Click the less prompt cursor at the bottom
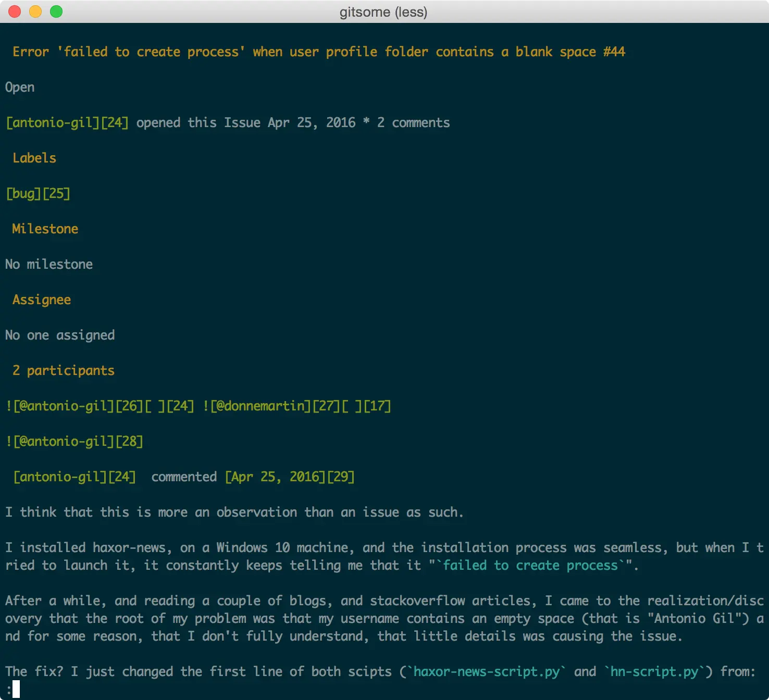The height and width of the screenshot is (700, 769). tap(16, 689)
